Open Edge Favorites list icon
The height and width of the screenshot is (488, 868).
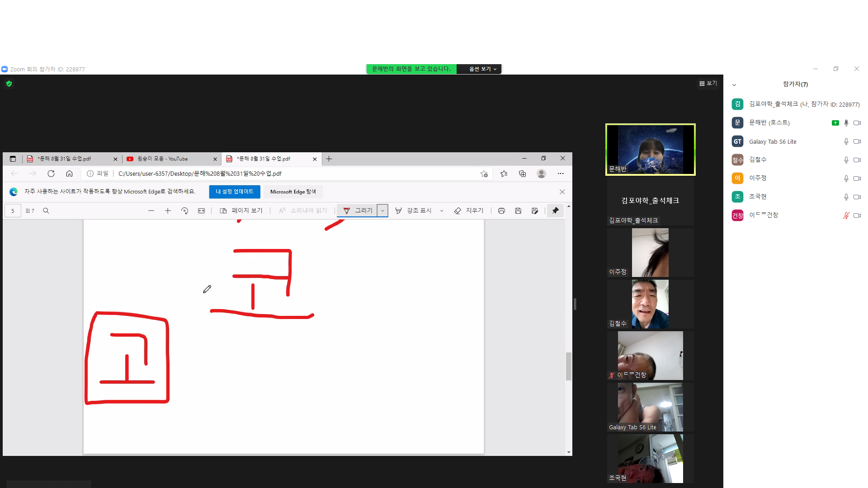point(504,174)
